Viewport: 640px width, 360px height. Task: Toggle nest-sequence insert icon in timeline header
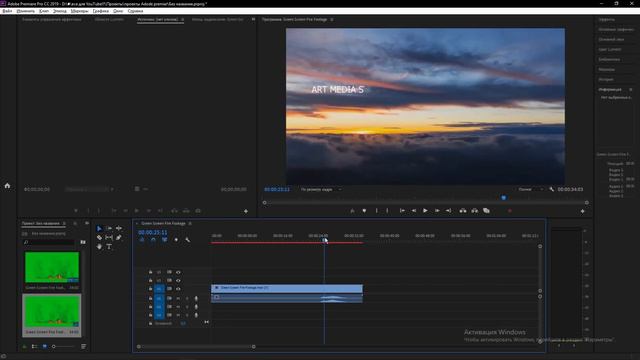click(142, 240)
